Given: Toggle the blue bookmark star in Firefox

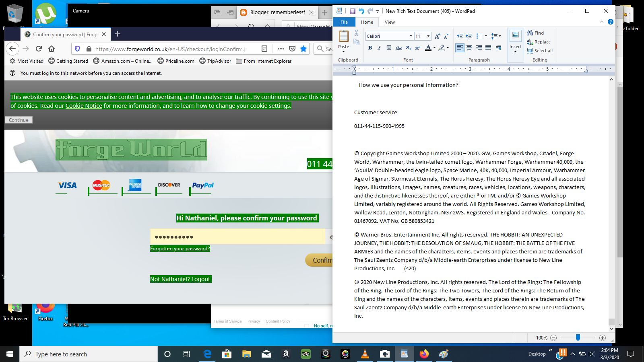Looking at the screenshot, I should coord(303,49).
